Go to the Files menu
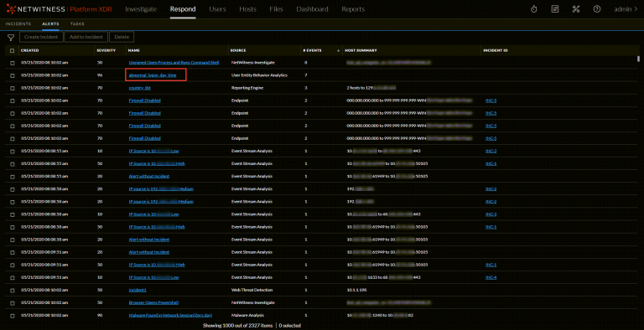The height and width of the screenshot is (330, 644). [x=276, y=9]
